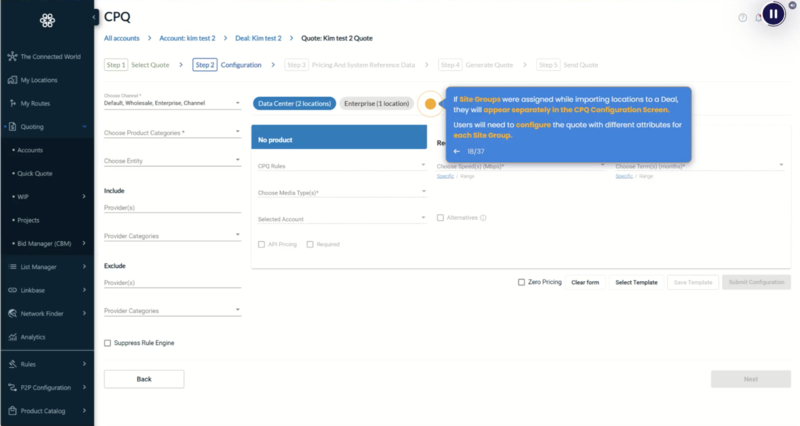Collapse the Quoting menu chevron
The width and height of the screenshot is (800, 426).
pos(84,127)
